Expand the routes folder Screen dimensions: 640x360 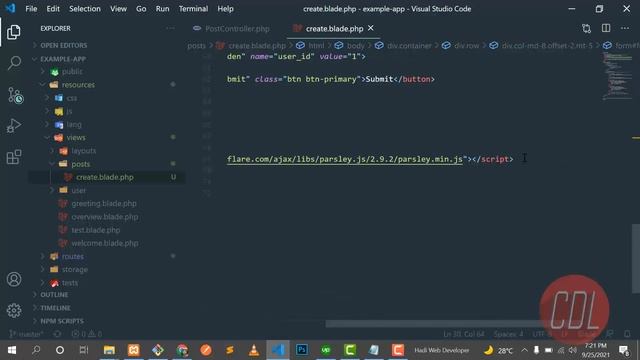click(x=73, y=256)
